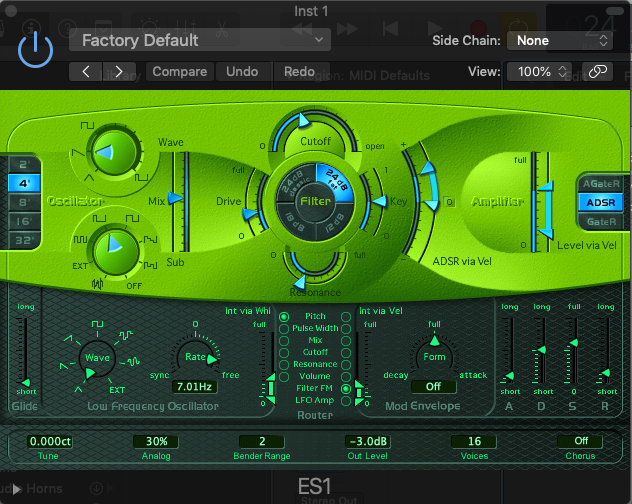The height and width of the screenshot is (504, 632).
Task: Click the Analog 30% field
Action: coord(156,442)
